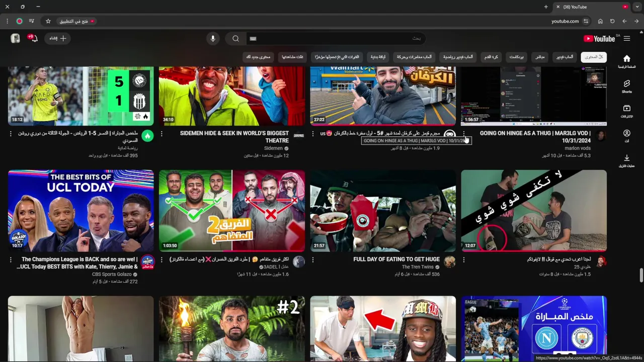Open the three-dot menu for the Walmart caravan video
Screen dimensions: 644x362
point(313,134)
